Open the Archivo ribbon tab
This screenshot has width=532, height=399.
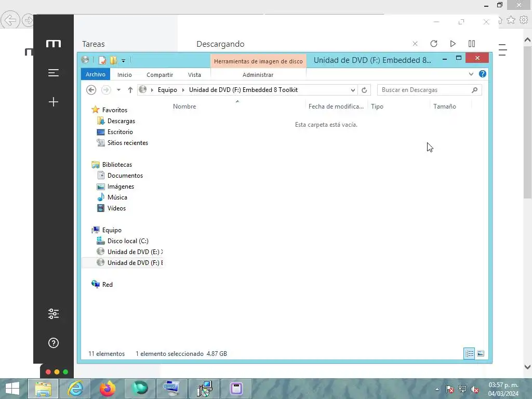click(x=96, y=74)
